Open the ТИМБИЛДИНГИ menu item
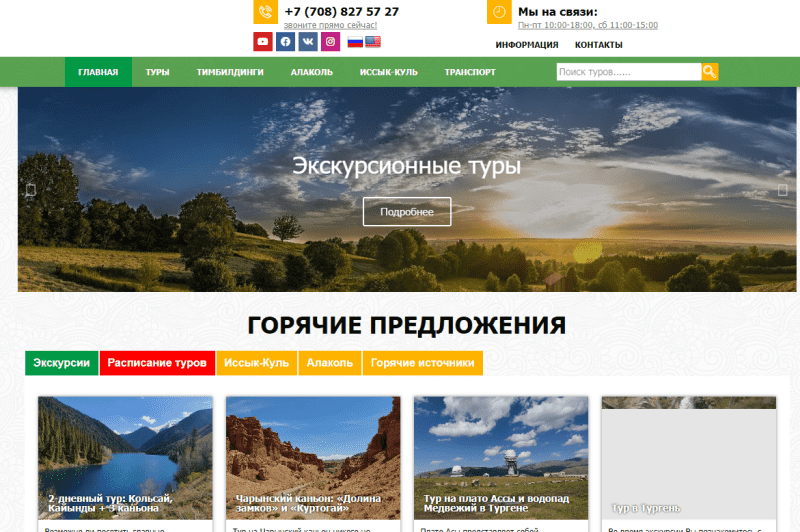 point(230,72)
